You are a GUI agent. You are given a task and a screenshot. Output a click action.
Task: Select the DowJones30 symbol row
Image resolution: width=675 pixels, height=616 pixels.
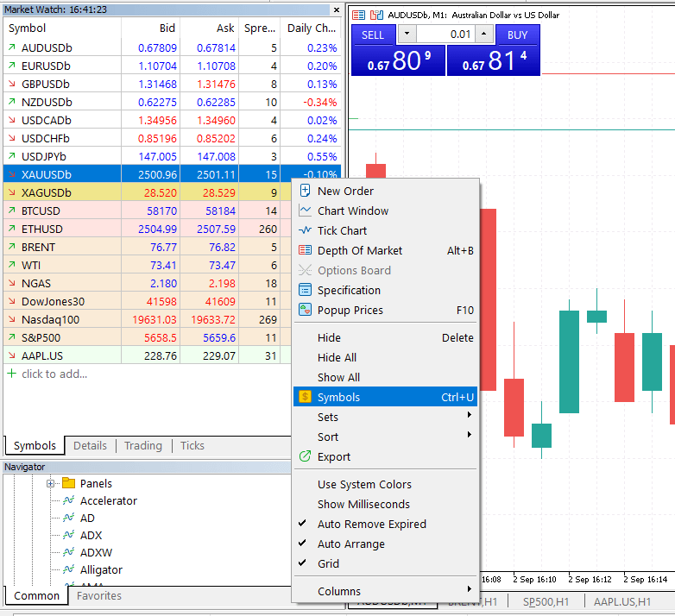pyautogui.click(x=147, y=301)
